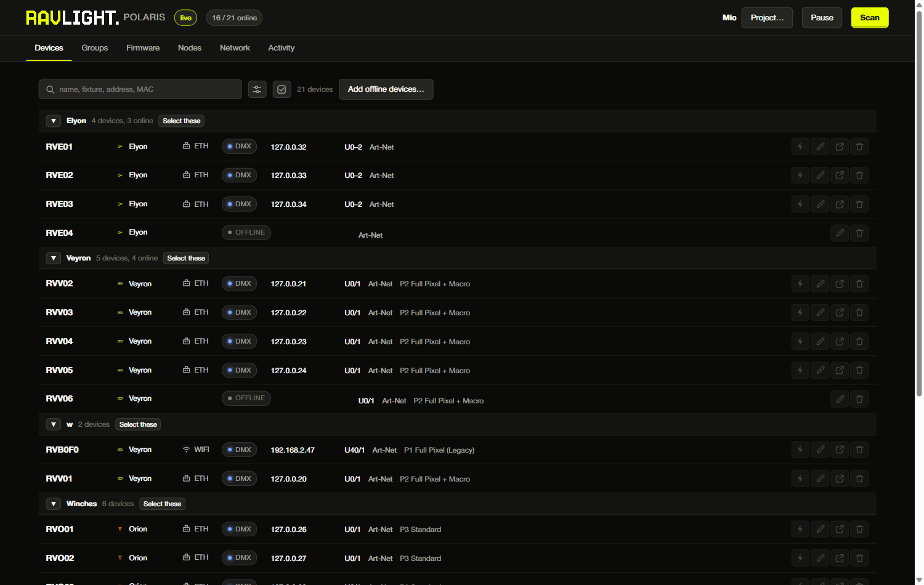The width and height of the screenshot is (924, 585).
Task: Click Select these for Winches group
Action: tap(162, 504)
